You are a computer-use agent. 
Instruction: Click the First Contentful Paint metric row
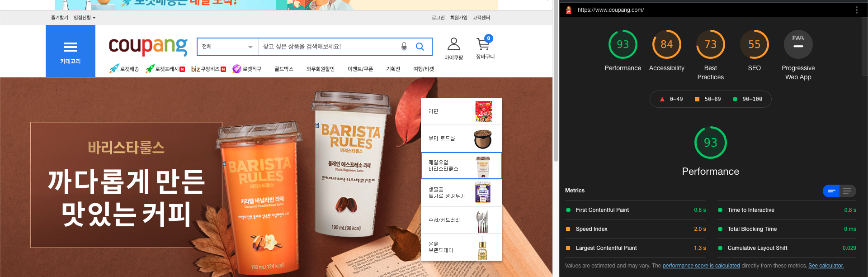click(x=636, y=210)
